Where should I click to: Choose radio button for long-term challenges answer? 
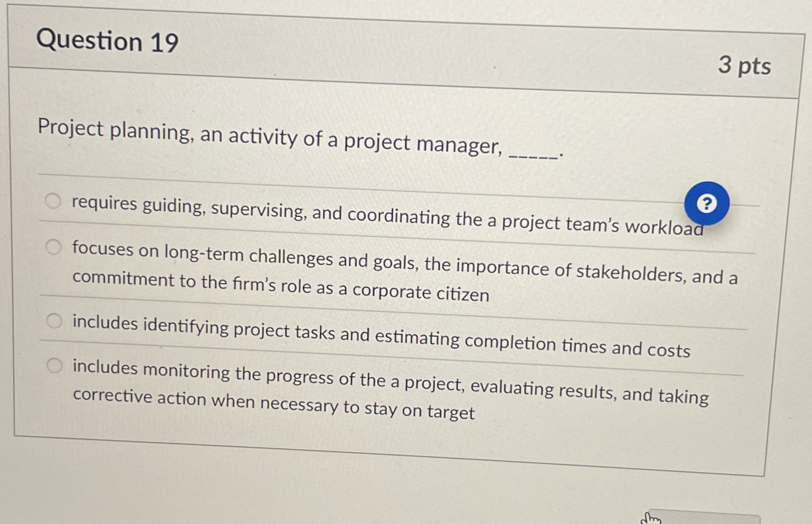pyautogui.click(x=54, y=247)
